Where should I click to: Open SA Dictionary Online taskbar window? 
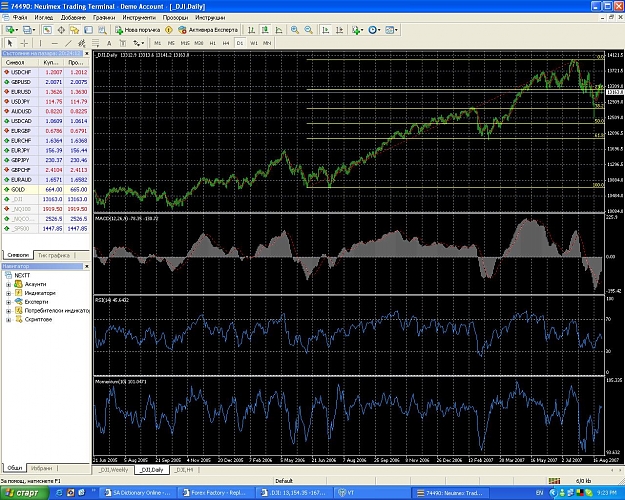[138, 493]
